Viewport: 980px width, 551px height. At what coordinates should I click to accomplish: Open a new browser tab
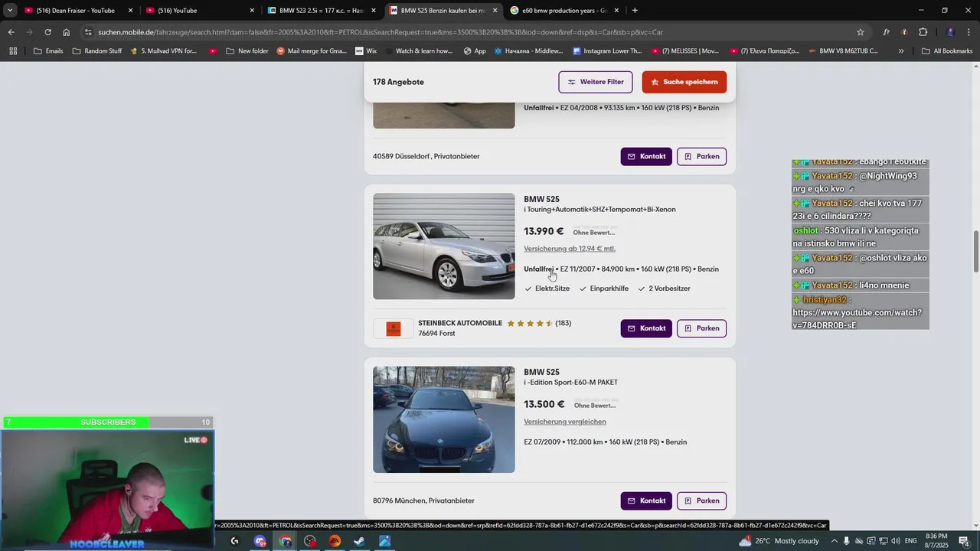(635, 11)
